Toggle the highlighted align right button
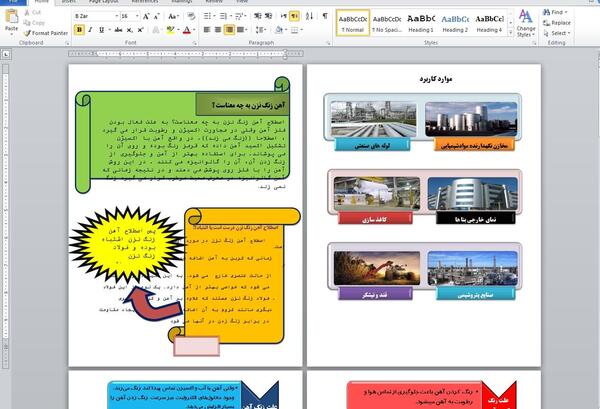 [229, 30]
